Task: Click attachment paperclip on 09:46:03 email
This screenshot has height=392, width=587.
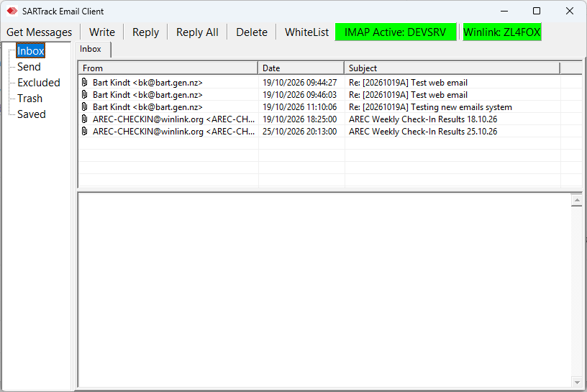Action: coord(85,95)
